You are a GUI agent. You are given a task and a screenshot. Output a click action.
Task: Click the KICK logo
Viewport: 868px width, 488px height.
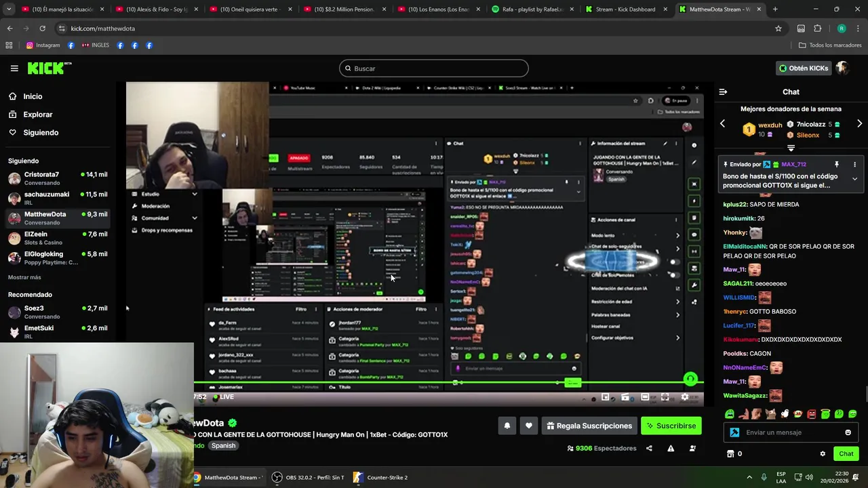[x=49, y=68]
